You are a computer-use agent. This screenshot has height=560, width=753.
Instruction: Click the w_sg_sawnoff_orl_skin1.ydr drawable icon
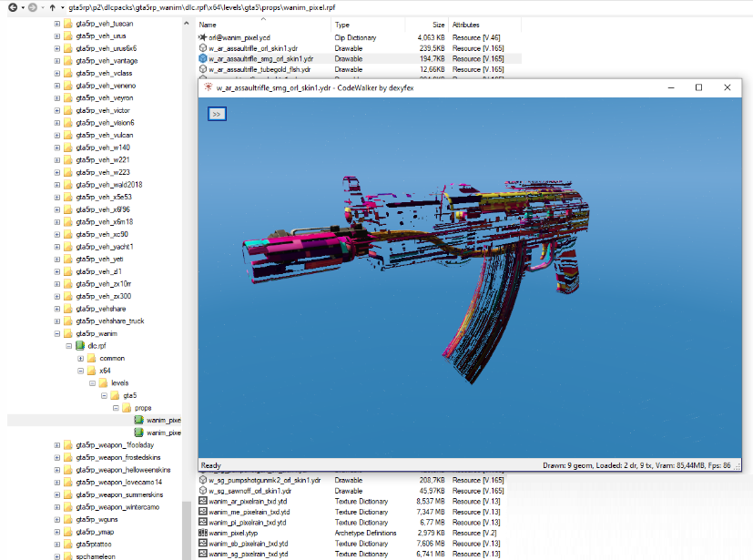[203, 491]
